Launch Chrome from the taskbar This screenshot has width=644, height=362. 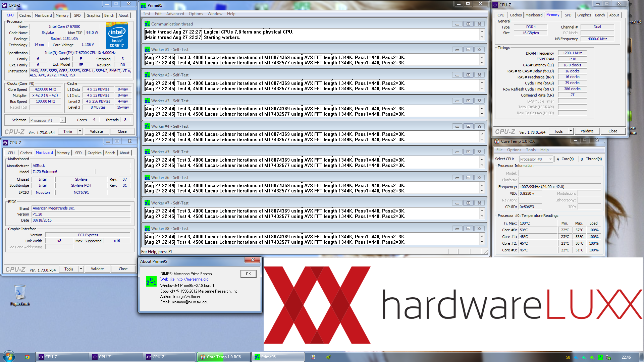(27, 357)
